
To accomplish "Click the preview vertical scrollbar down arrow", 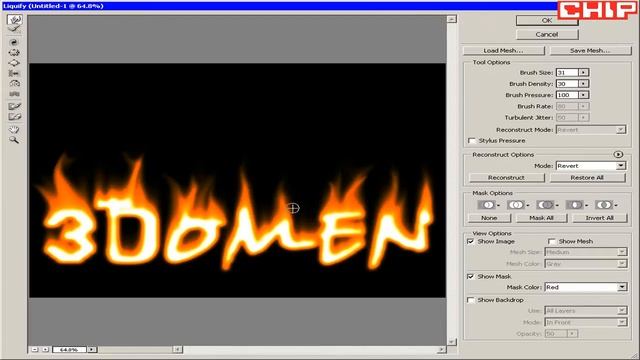I will [451, 342].
